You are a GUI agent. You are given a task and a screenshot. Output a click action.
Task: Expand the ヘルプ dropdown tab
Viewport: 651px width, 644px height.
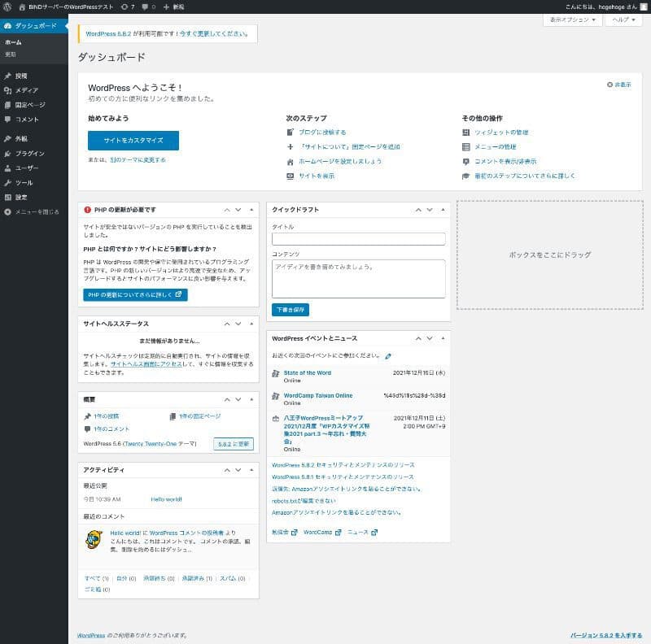click(624, 19)
